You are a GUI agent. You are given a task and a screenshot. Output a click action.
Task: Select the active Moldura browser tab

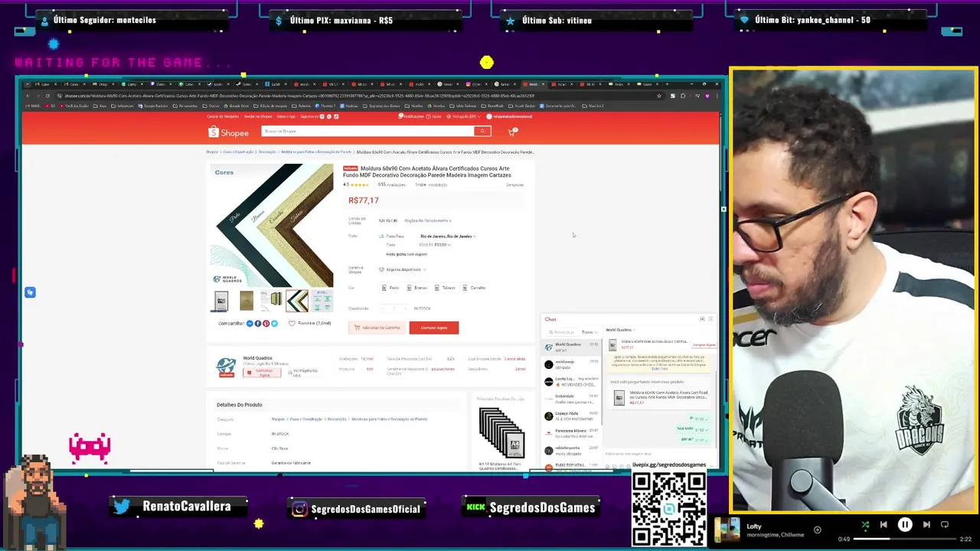coord(533,84)
